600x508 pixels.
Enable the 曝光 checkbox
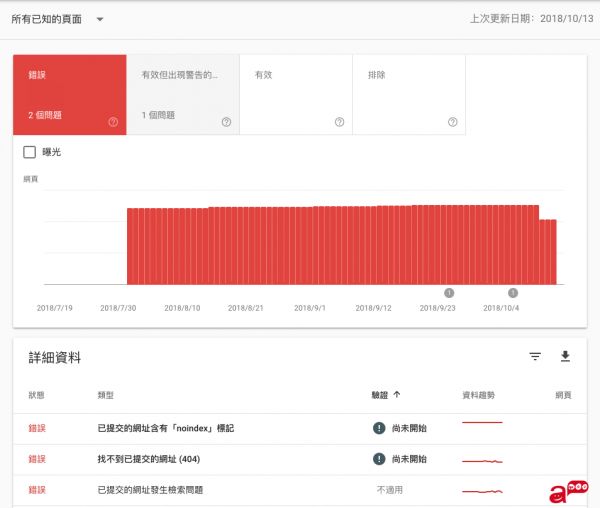pyautogui.click(x=29, y=152)
